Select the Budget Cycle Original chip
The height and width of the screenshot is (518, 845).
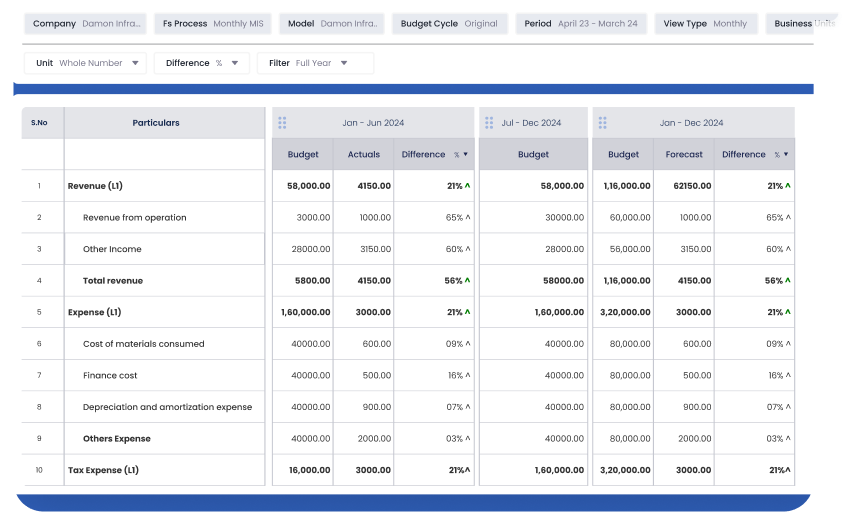(x=449, y=24)
